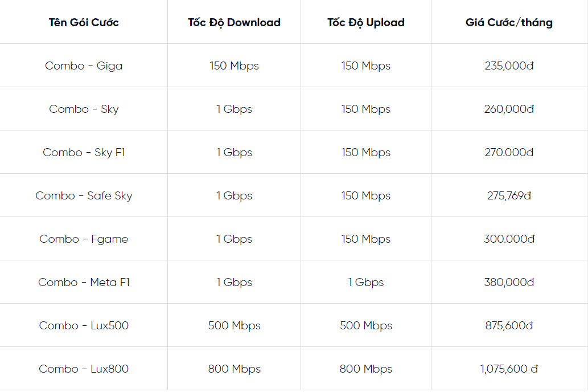This screenshot has height=392, width=588.
Task: Click the Combo - Lux500 package name
Action: pos(84,326)
